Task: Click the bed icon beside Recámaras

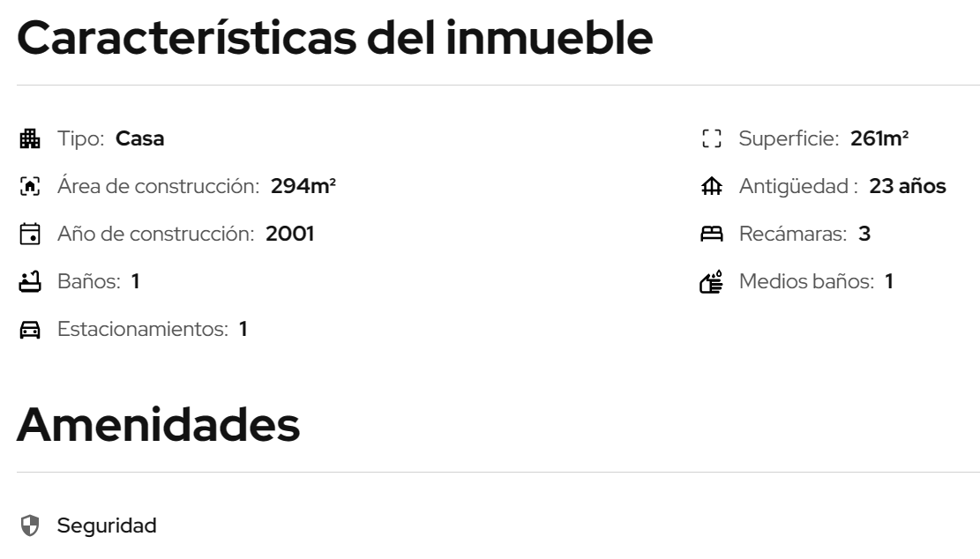Action: pyautogui.click(x=712, y=235)
